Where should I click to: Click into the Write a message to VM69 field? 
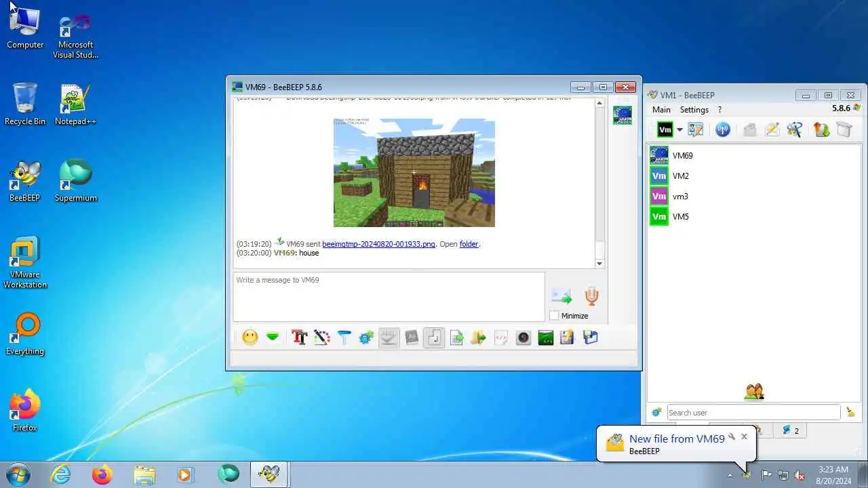click(389, 297)
